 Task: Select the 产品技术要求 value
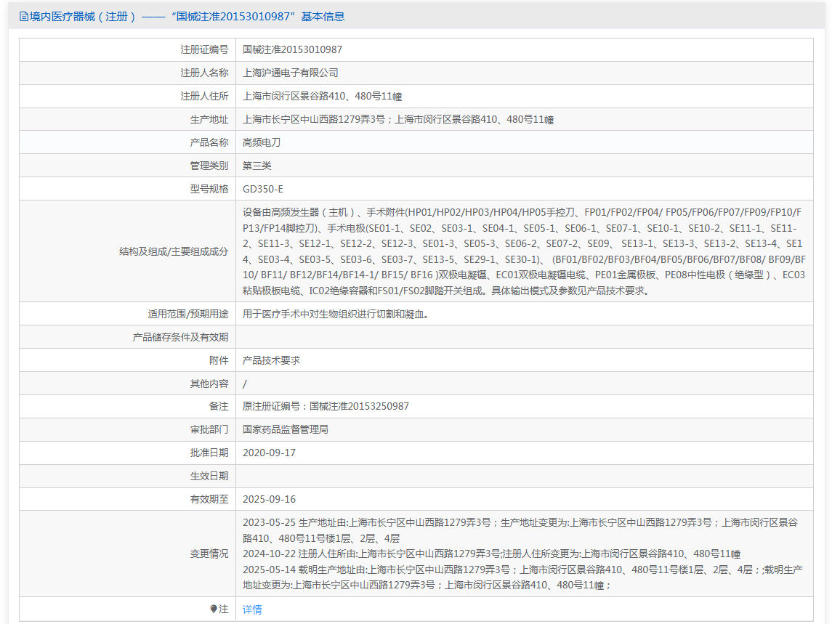click(271, 360)
